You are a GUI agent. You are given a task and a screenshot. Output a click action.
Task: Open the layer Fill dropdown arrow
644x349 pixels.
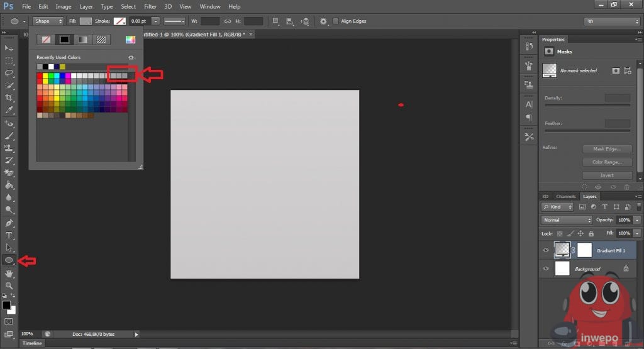pos(637,233)
